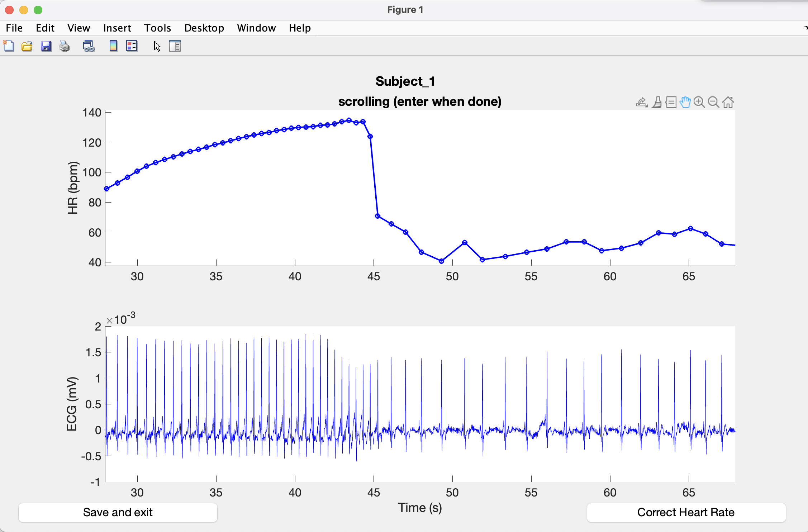The height and width of the screenshot is (532, 808).
Task: Open the Insert menu
Action: (x=117, y=28)
